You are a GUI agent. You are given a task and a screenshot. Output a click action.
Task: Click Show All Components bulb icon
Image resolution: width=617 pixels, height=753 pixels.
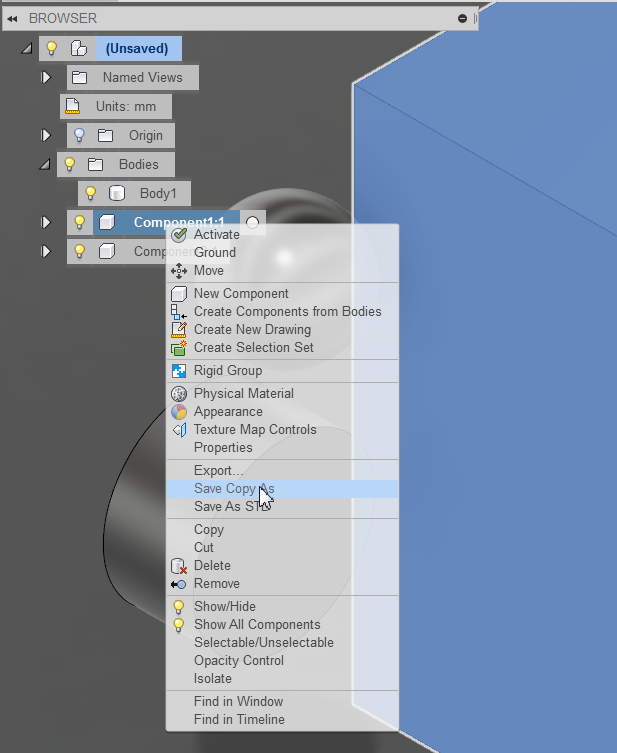179,625
